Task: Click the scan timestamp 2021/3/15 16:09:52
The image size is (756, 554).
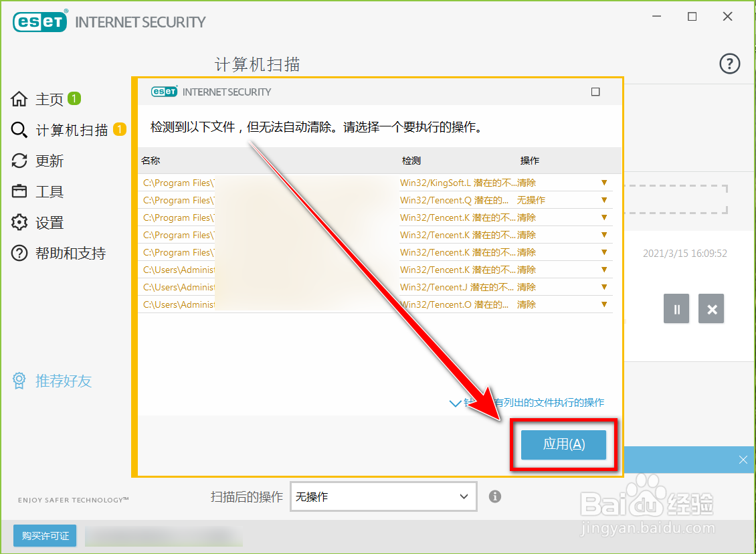Action: pos(684,253)
